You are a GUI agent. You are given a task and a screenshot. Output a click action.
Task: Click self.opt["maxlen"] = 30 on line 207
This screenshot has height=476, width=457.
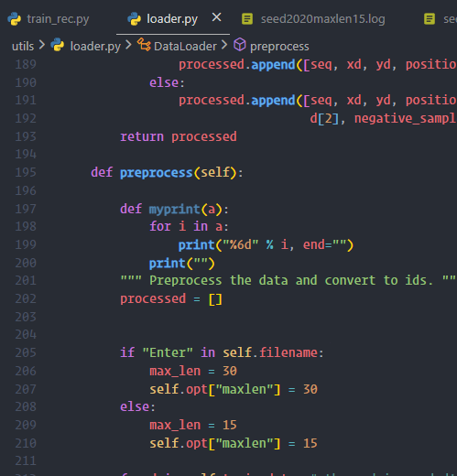(x=234, y=389)
